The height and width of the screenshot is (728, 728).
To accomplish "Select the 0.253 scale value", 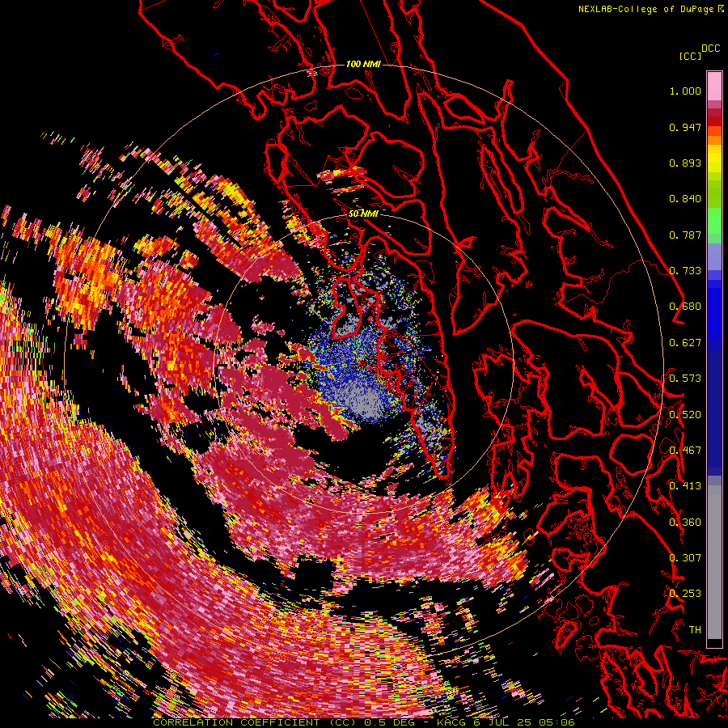I will [x=685, y=594].
